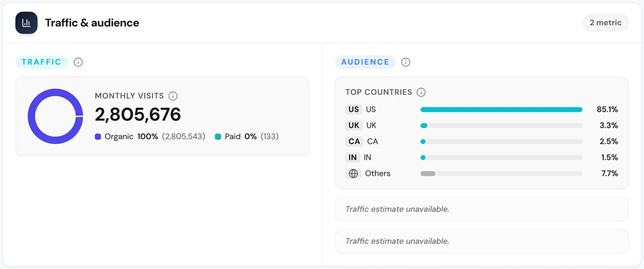Click the Organic 100% legend label
The width and height of the screenshot is (644, 269).
(x=131, y=137)
